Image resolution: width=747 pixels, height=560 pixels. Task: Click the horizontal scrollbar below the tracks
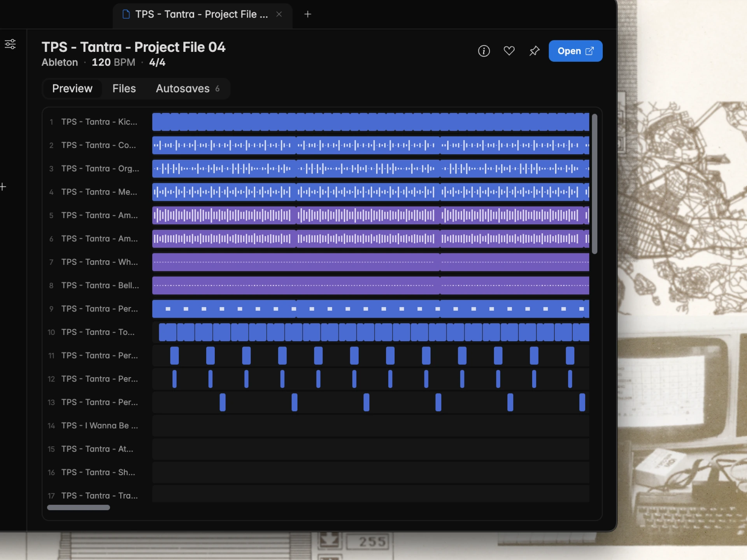click(79, 507)
